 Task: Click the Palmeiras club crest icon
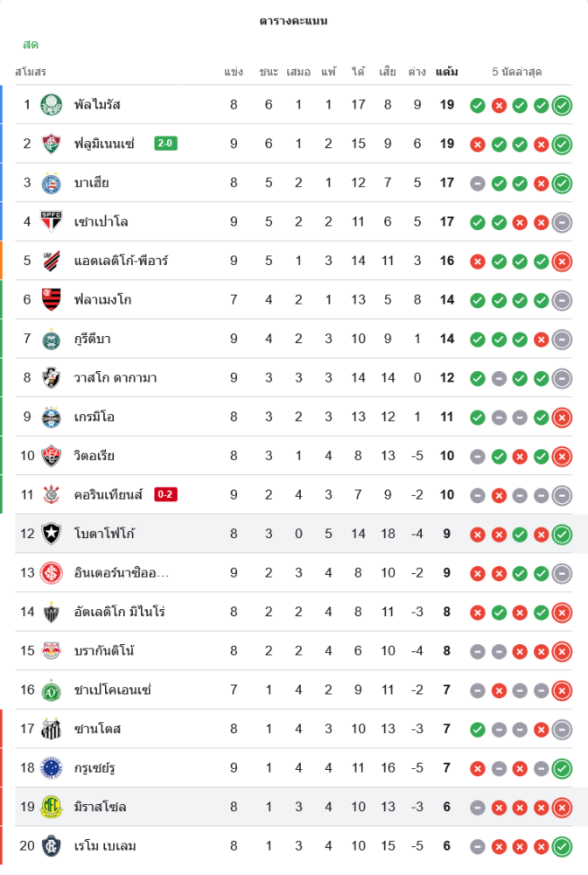pyautogui.click(x=52, y=105)
